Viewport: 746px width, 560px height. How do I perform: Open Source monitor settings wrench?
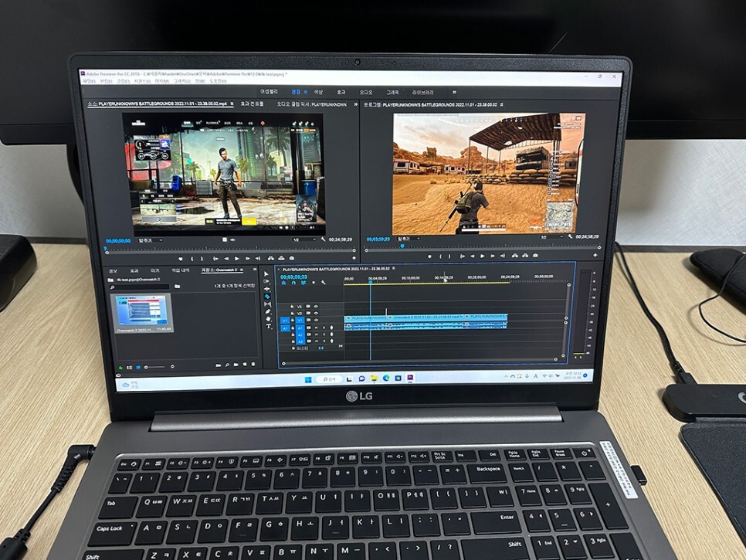[324, 239]
